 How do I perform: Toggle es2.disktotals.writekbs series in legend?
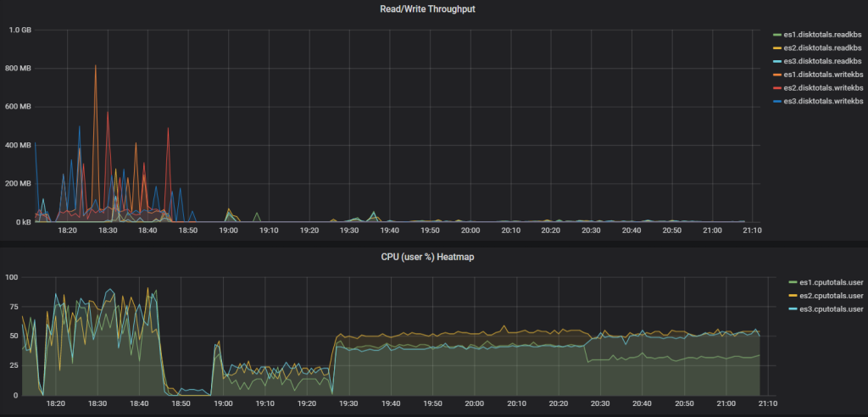click(823, 87)
